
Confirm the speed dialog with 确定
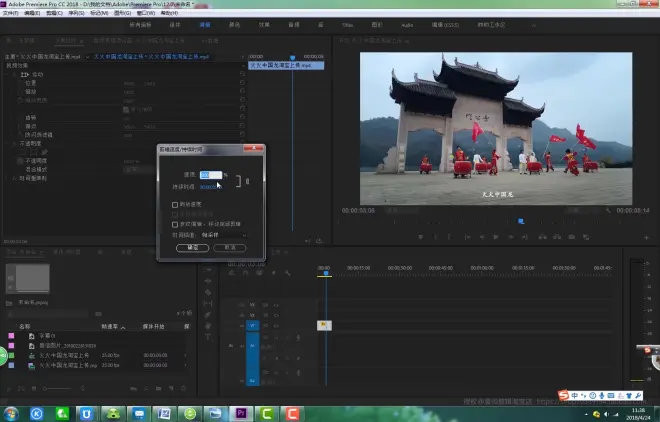pos(192,248)
